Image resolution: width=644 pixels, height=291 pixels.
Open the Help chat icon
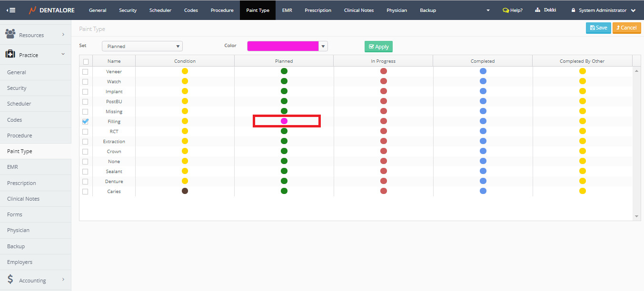click(505, 10)
